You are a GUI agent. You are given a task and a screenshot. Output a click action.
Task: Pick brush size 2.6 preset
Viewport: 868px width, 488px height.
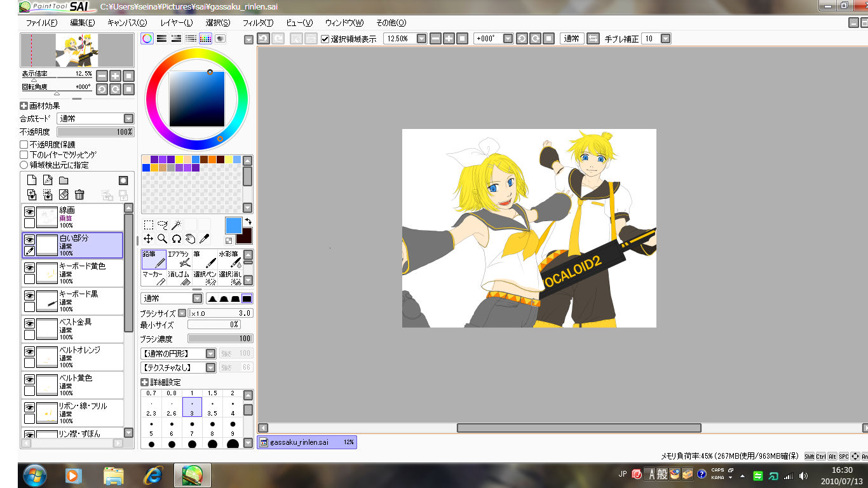(x=172, y=409)
